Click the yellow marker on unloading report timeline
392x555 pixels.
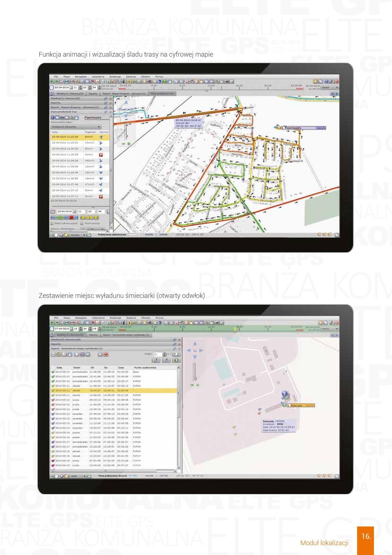[235, 329]
